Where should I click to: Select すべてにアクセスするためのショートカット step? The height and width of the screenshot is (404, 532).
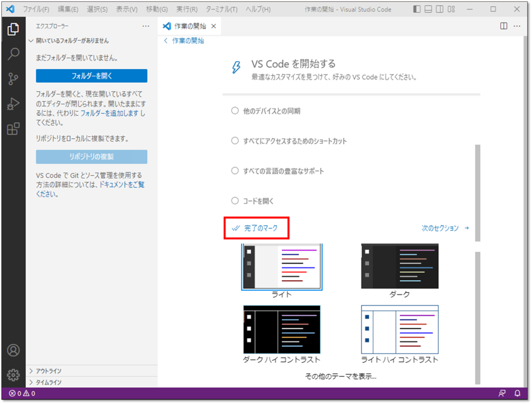click(x=289, y=141)
